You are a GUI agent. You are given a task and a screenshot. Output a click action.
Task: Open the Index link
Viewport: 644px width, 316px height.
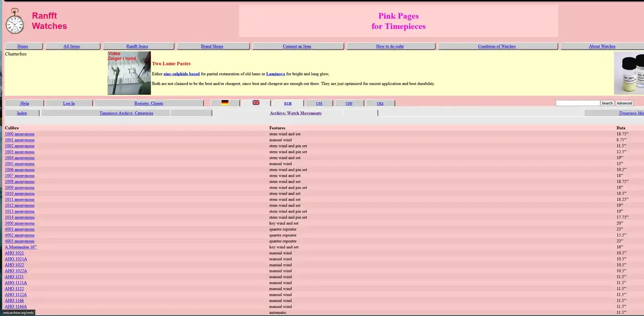[22, 113]
